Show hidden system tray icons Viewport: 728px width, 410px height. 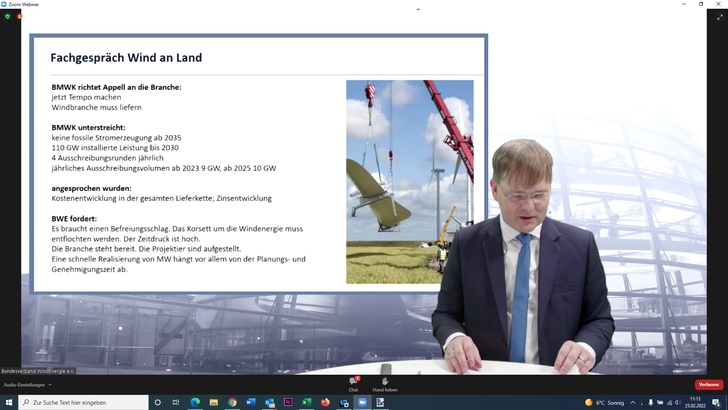pyautogui.click(x=633, y=402)
